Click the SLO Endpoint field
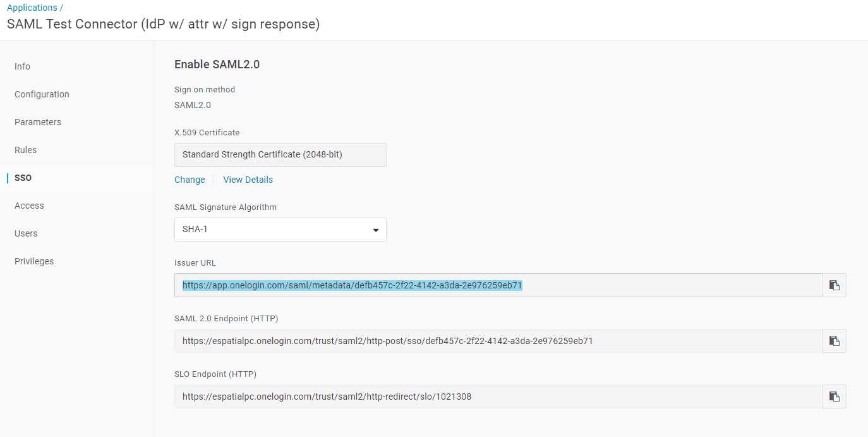The width and height of the screenshot is (868, 437). 498,397
